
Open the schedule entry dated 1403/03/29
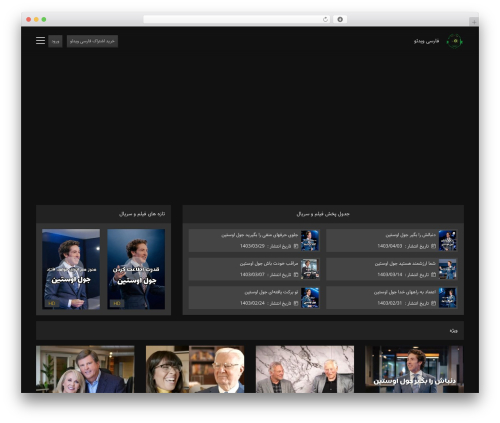coord(254,240)
